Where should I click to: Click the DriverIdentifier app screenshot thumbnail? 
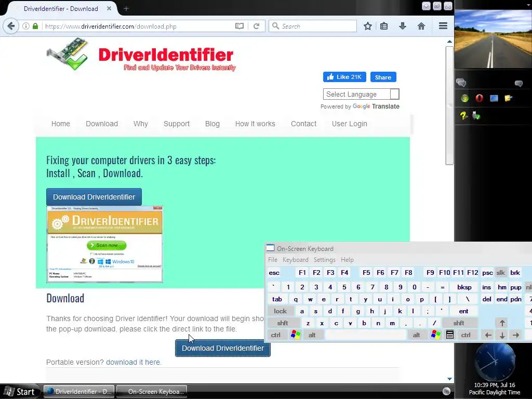(x=104, y=244)
